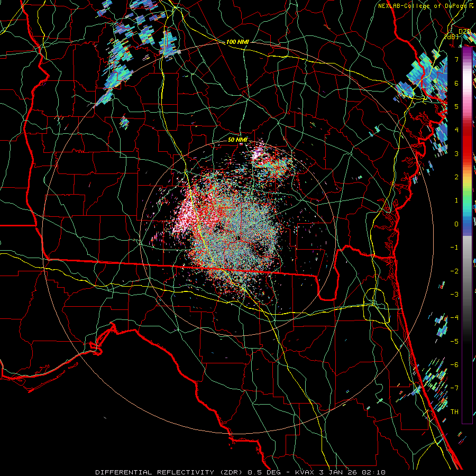The image size is (476, 476).
Task: Click the "KVAX" radar site identifier
Action: tap(305, 472)
